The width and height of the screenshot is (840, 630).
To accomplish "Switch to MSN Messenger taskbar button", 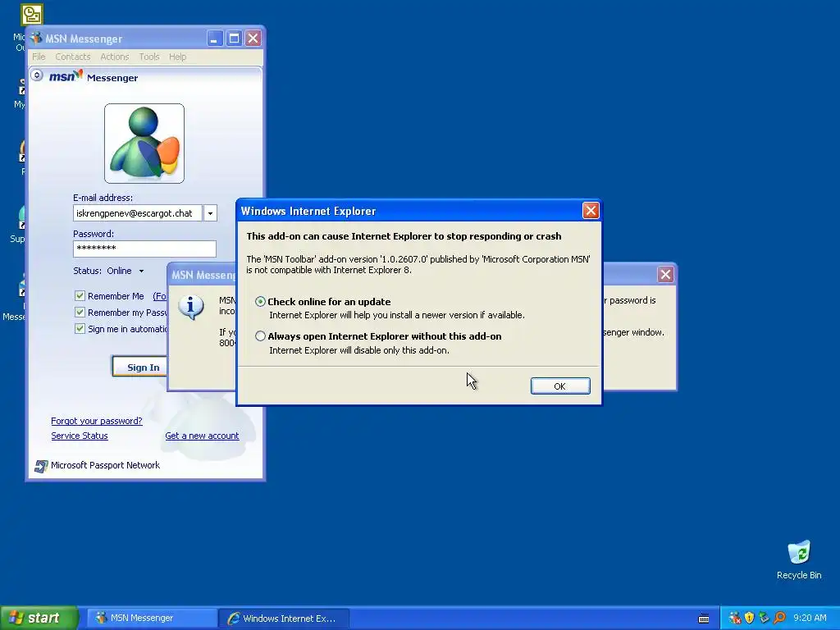I will click(x=152, y=619).
